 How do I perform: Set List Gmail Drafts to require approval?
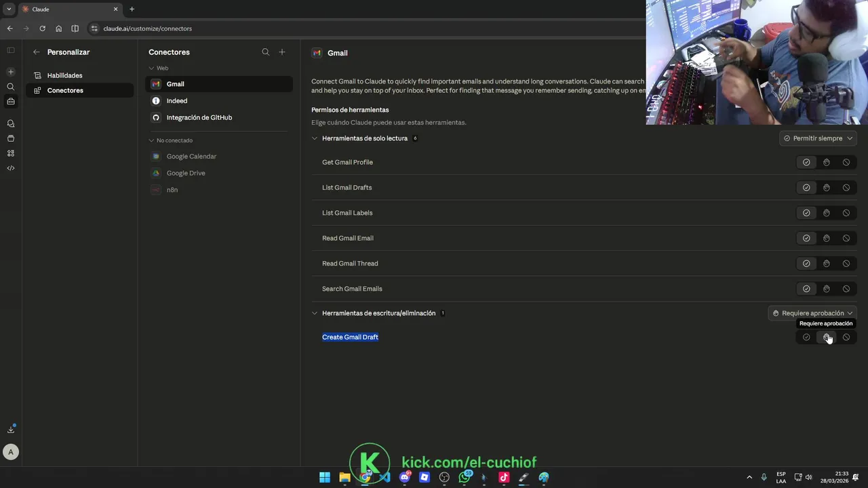point(826,188)
